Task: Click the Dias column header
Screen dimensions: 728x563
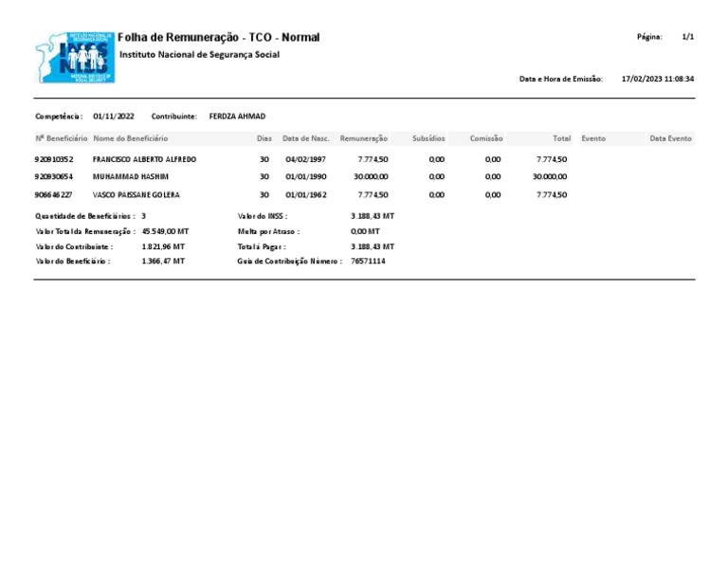Action: tap(264, 138)
